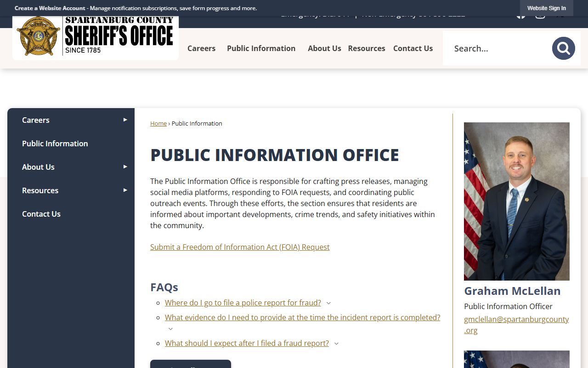Expand the fraud police report FAQ chevron
588x368 pixels.
[x=328, y=303]
